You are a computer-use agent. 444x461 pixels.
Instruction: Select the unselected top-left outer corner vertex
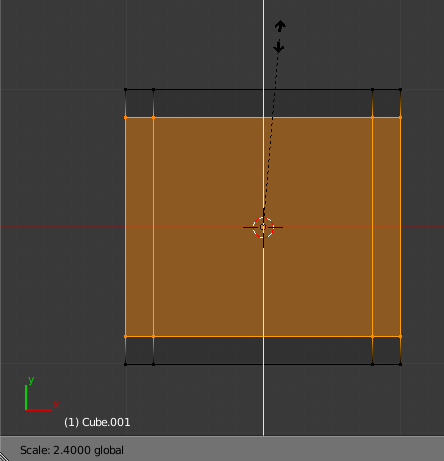pos(126,90)
